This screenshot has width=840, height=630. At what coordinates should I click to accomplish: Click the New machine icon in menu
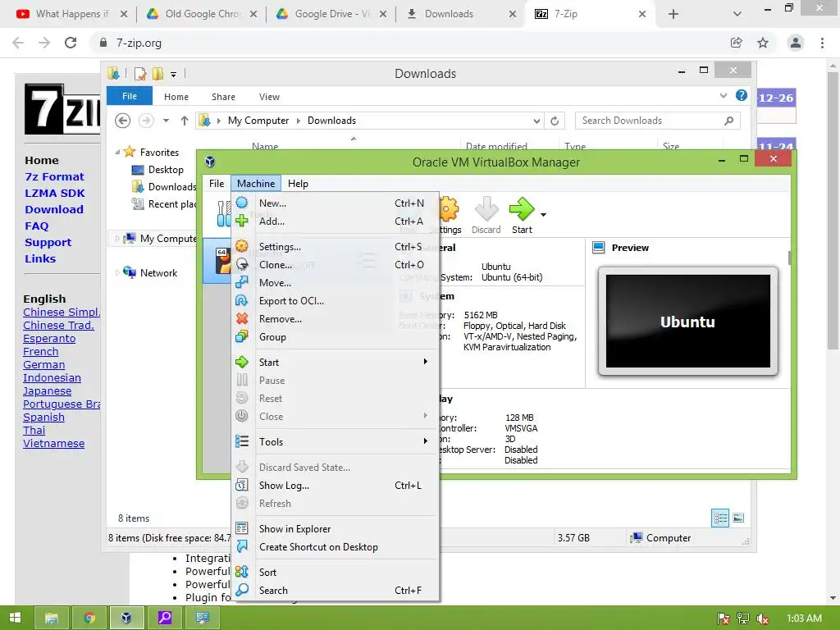(242, 203)
